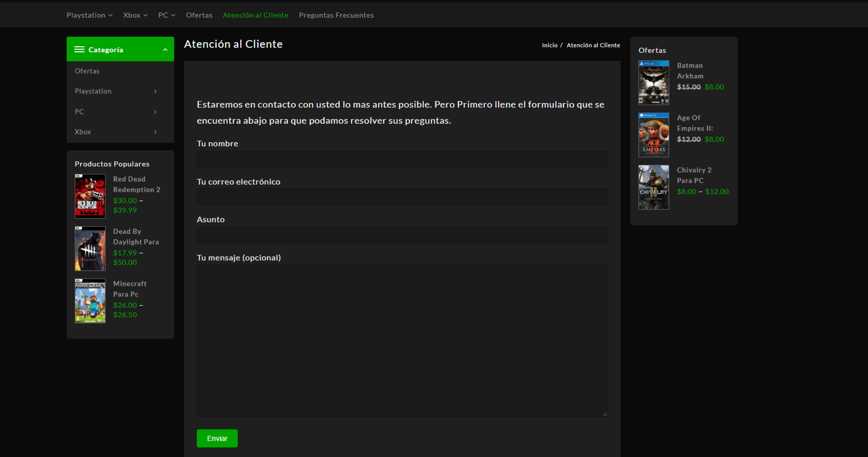The height and width of the screenshot is (457, 868).
Task: Click the Atención al Cliente page heading
Action: (233, 44)
